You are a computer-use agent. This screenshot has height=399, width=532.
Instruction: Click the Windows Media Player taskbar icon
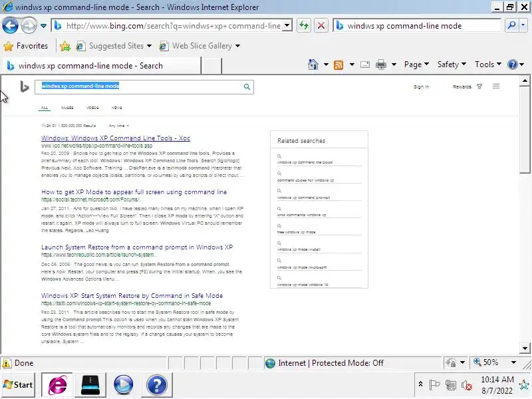(x=123, y=385)
